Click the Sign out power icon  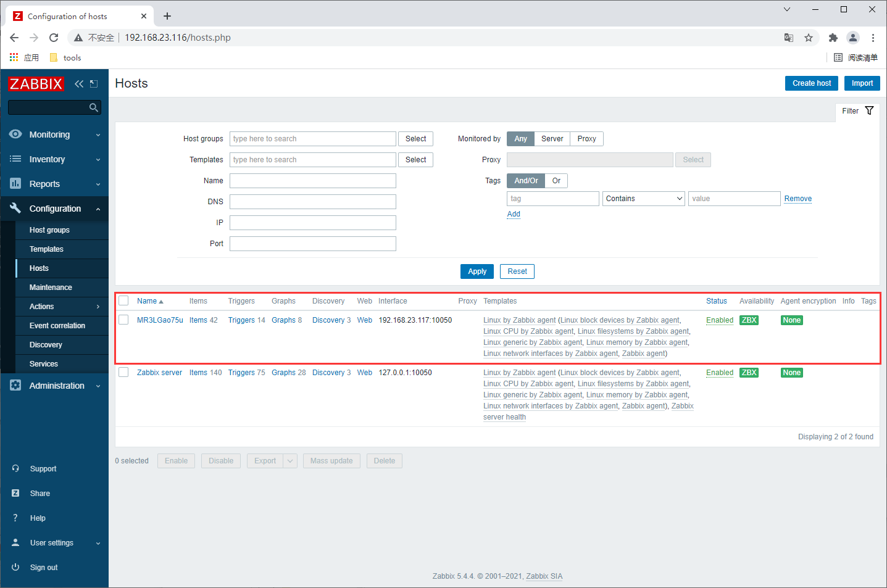coord(15,567)
